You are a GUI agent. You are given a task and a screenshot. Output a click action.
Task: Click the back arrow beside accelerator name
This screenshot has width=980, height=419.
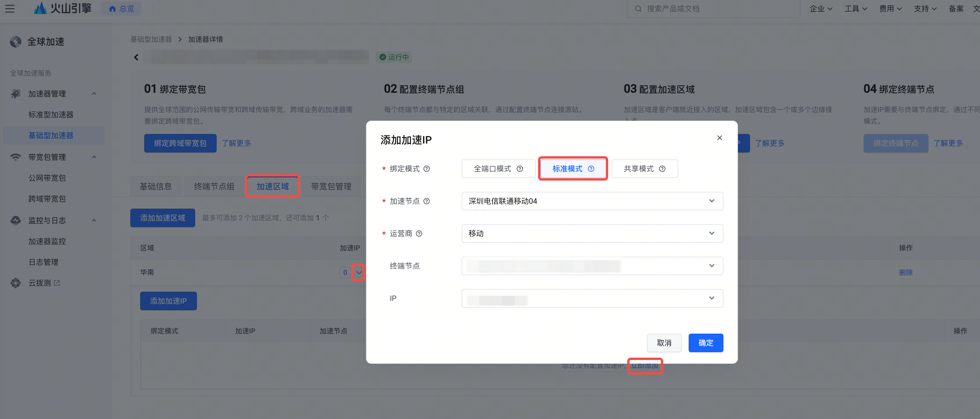click(136, 57)
